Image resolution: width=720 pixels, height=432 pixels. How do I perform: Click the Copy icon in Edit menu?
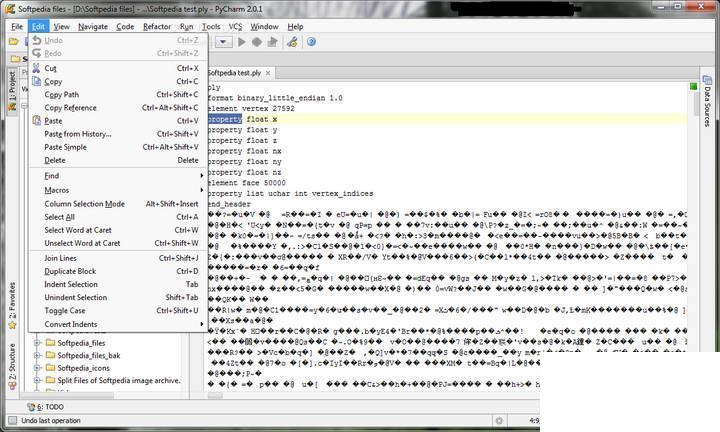tap(36, 81)
